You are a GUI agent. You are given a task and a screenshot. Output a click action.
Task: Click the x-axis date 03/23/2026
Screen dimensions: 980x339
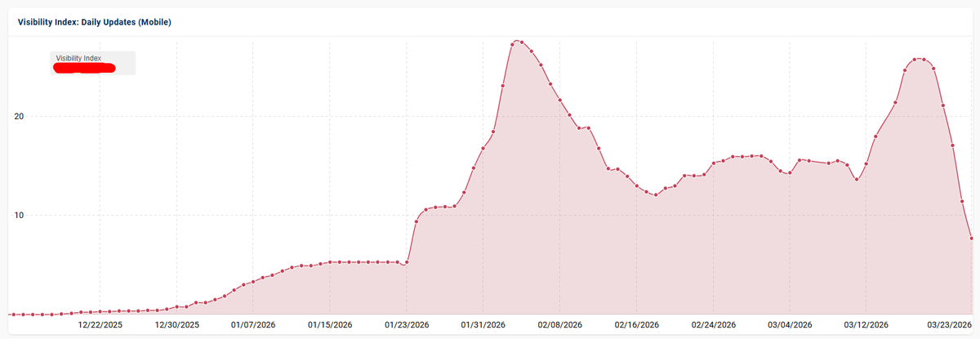(x=951, y=324)
